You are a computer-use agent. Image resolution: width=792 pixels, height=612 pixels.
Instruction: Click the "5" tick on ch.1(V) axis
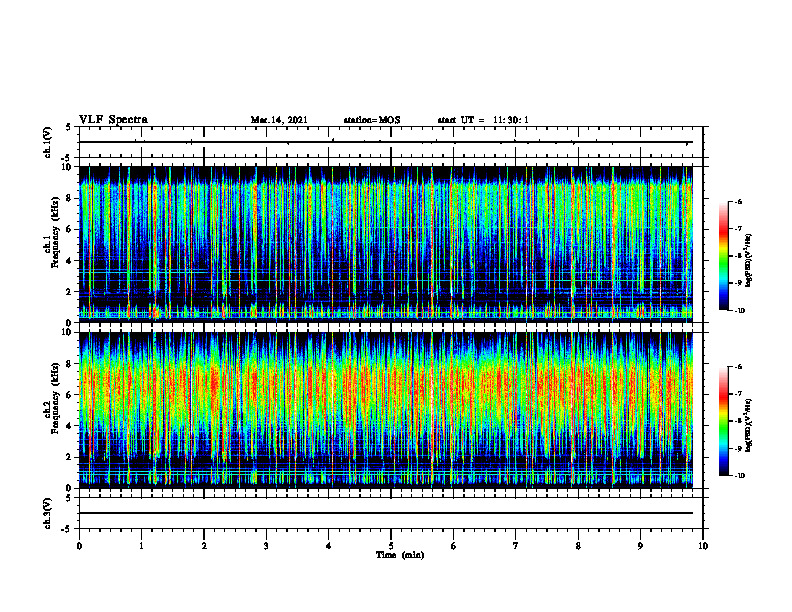tap(70, 127)
